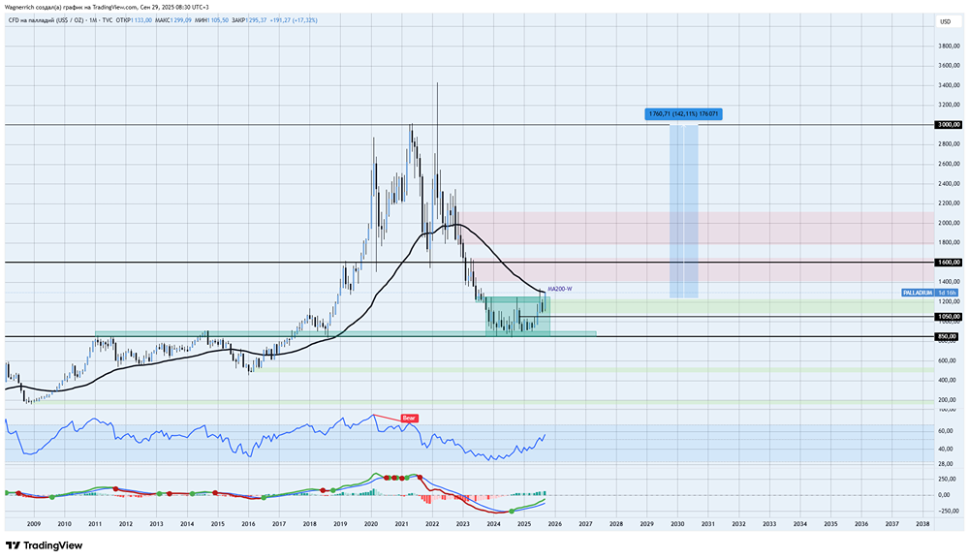Click the 1 400,00 price axis label
This screenshot has height=560, width=969.
tap(949, 282)
